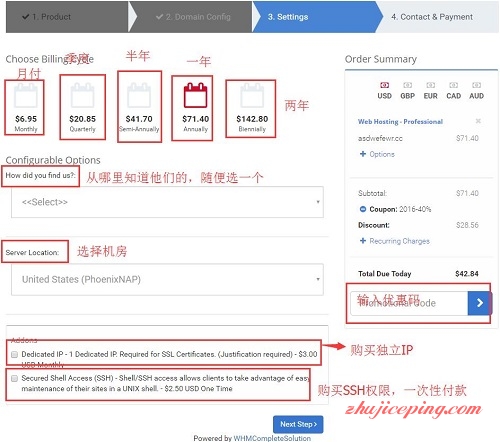Go to step 1. Product
This screenshot has height=442, width=500.
67,17
